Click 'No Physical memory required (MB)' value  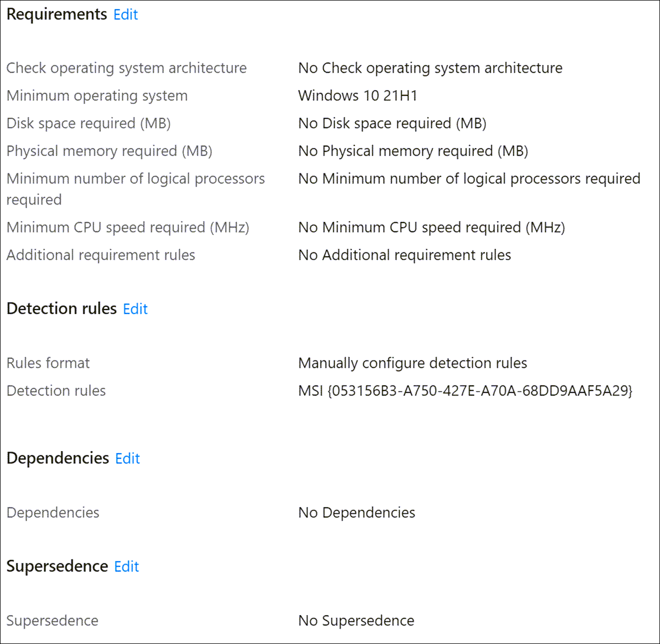[x=413, y=151]
